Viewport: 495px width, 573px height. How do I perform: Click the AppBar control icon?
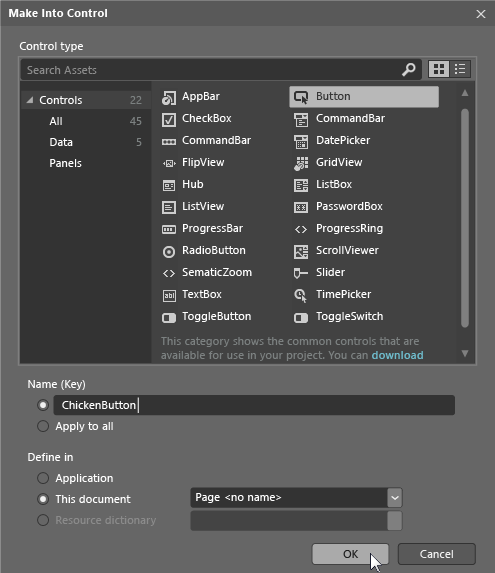pyautogui.click(x=169, y=98)
